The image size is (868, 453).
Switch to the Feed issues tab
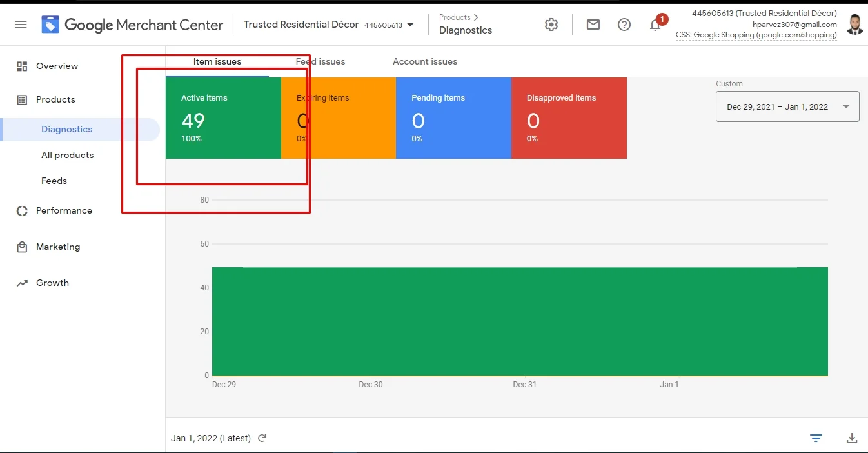(321, 62)
